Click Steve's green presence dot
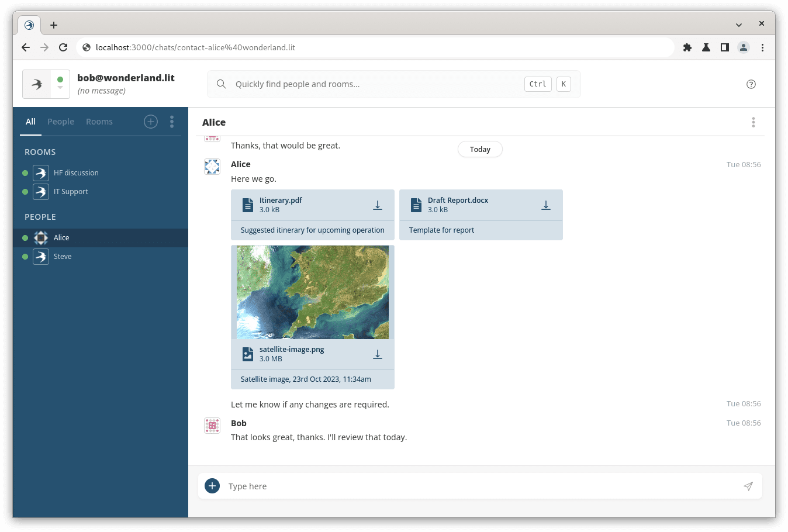The width and height of the screenshot is (788, 532). [x=25, y=256]
